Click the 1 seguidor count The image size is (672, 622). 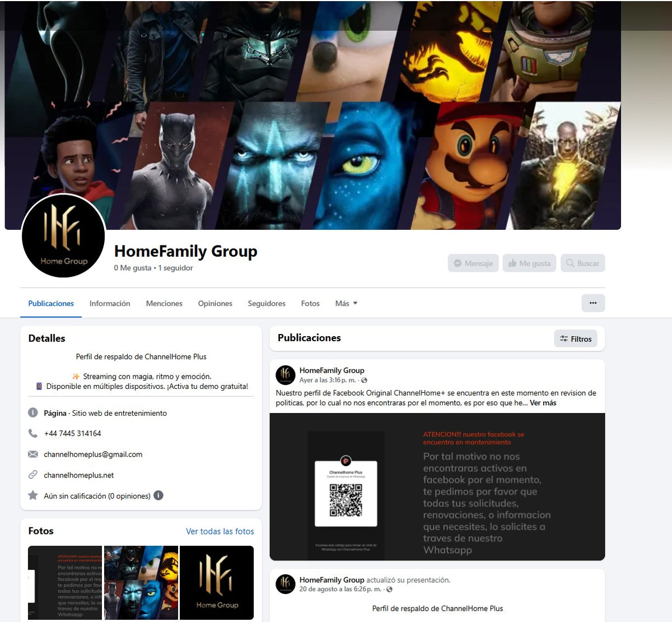click(x=175, y=268)
